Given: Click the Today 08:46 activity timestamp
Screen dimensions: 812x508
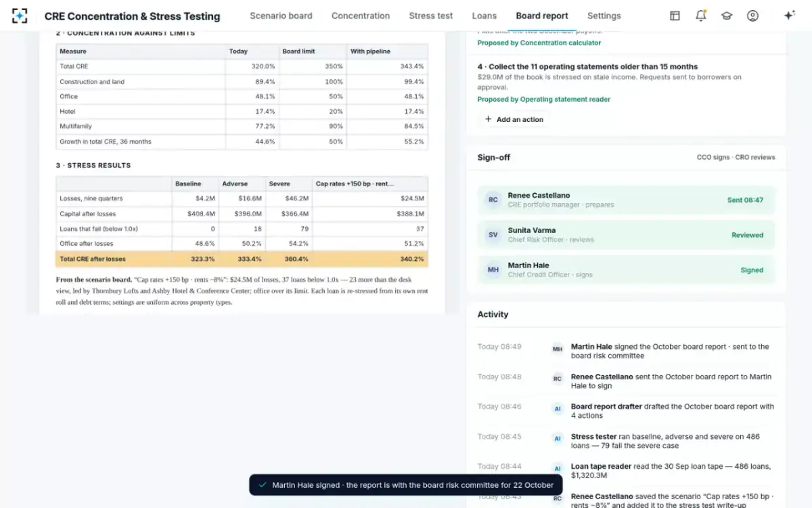Looking at the screenshot, I should (499, 406).
